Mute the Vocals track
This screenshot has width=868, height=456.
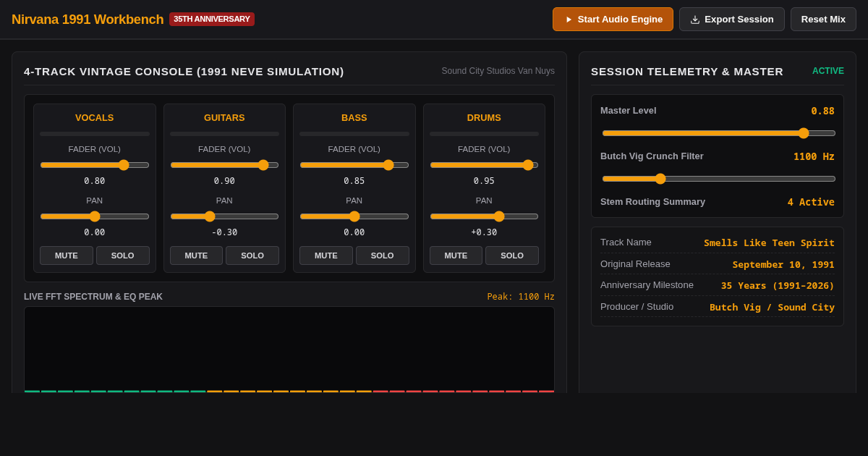(67, 256)
